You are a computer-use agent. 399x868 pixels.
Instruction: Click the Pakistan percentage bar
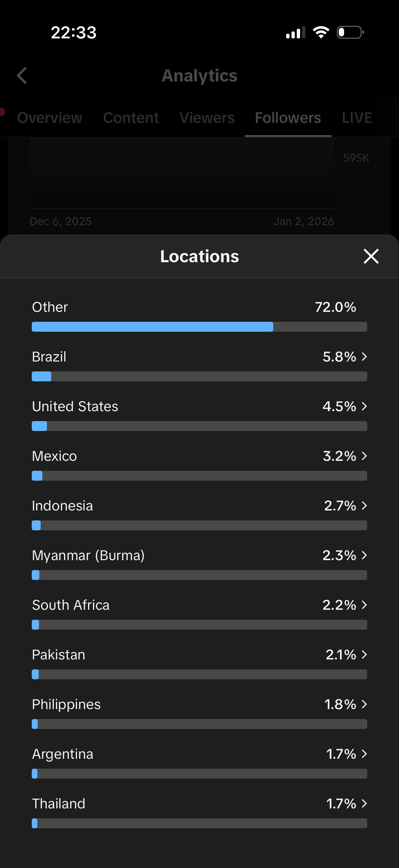point(199,674)
